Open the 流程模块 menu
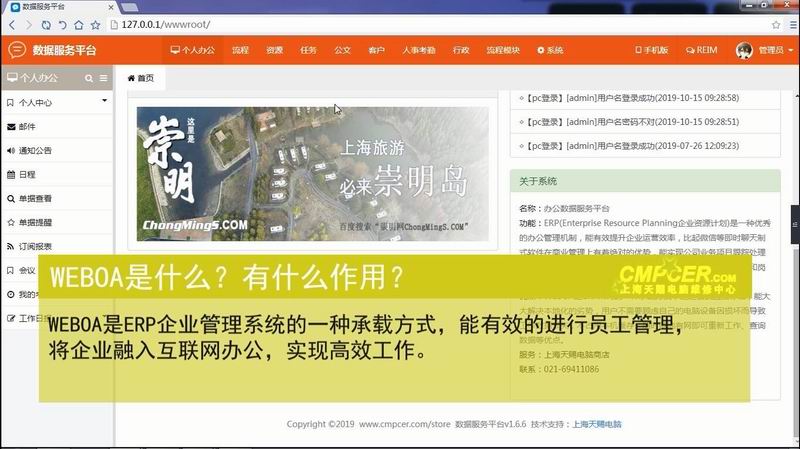The width and height of the screenshot is (800, 449). (x=503, y=50)
